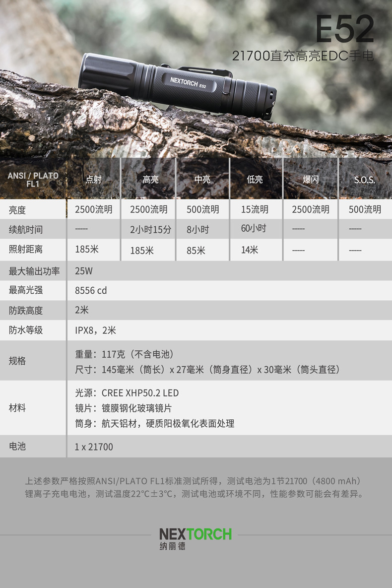Click the '规格' row label
The height and width of the screenshot is (588, 392).
point(17,361)
